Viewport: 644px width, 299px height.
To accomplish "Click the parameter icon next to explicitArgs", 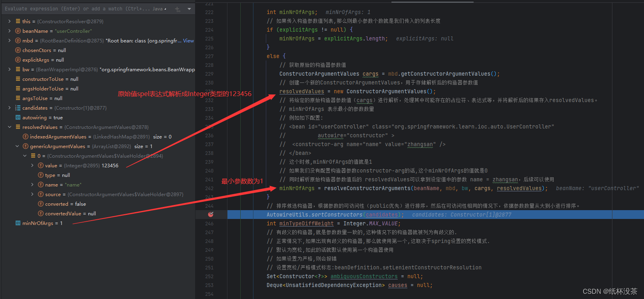I will (x=18, y=60).
